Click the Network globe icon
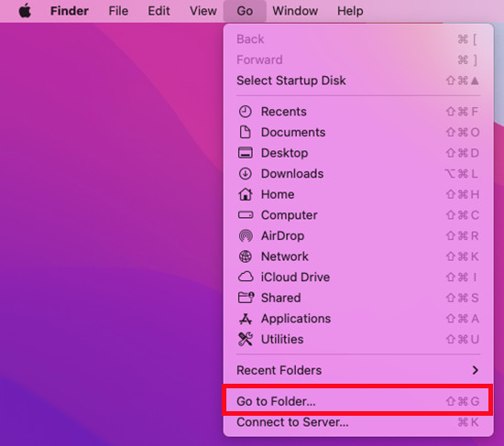504x446 pixels. coord(246,256)
